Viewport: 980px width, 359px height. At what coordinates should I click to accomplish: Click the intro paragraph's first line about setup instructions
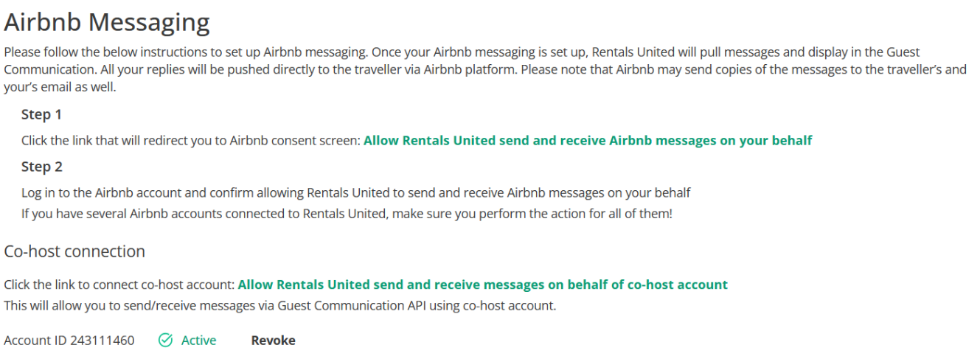coord(462,52)
